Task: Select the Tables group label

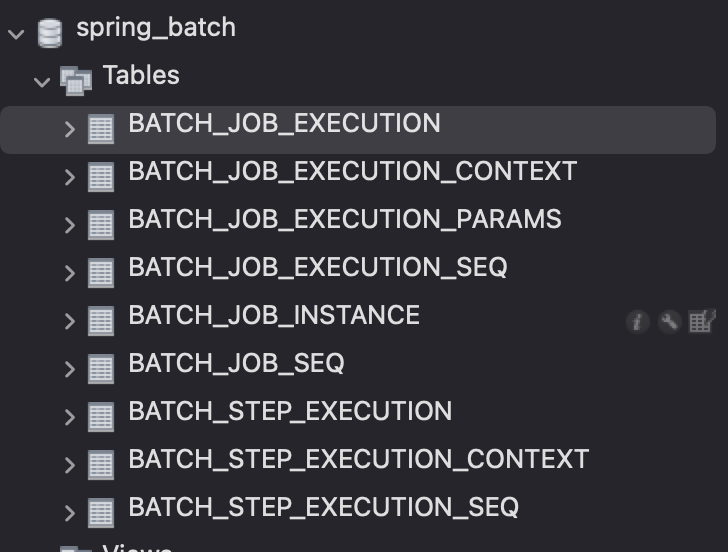Action: (x=141, y=75)
